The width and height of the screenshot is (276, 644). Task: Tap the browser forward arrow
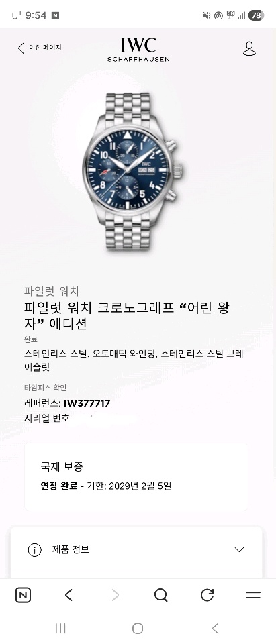pos(116,595)
